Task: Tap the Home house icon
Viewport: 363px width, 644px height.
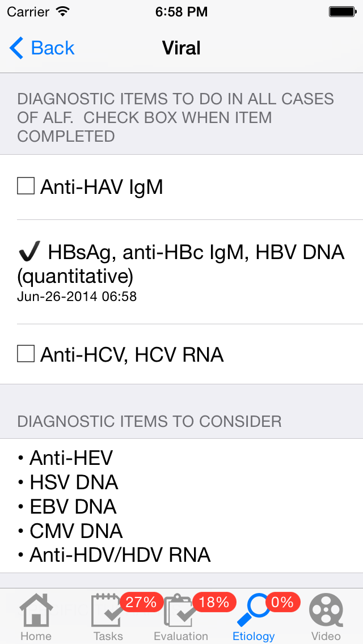Action: click(x=36, y=610)
